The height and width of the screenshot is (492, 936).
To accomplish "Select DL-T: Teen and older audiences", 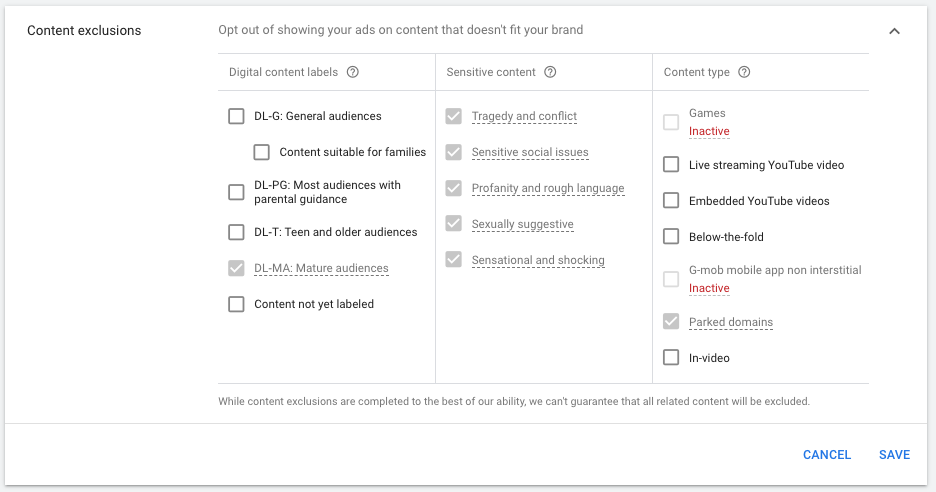I will [x=236, y=232].
